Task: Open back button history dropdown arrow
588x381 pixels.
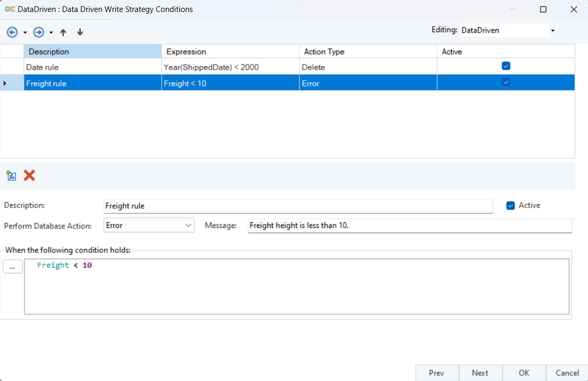Action: point(25,33)
